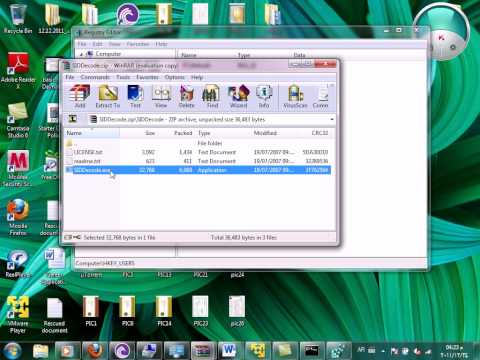Image resolution: width=480 pixels, height=360 pixels.
Task: Open the Commands menu in WinRAR
Action: coord(95,77)
